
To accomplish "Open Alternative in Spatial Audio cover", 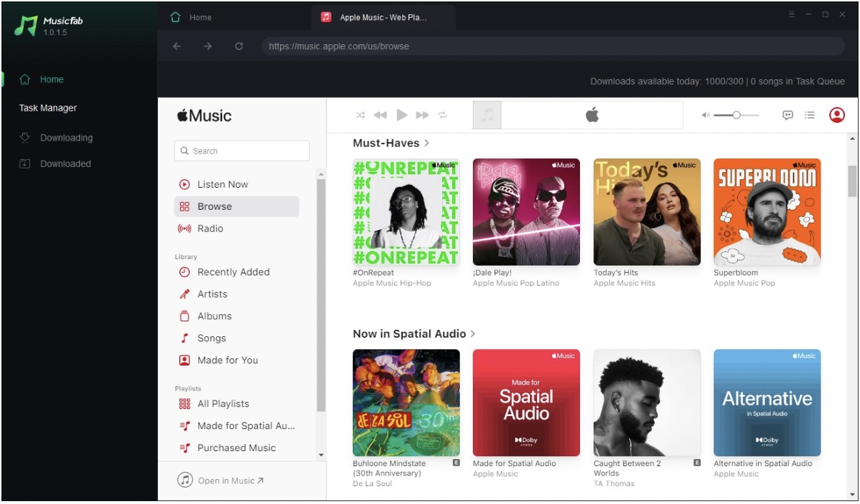I will click(767, 403).
